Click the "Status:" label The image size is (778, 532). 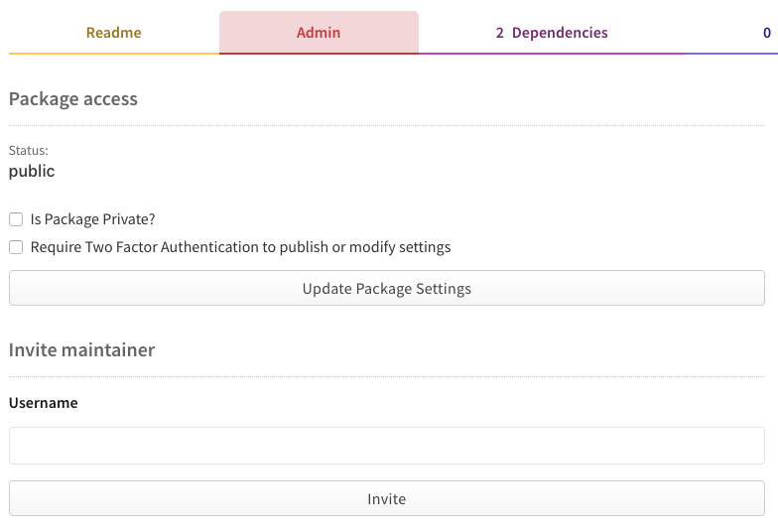[x=29, y=151]
